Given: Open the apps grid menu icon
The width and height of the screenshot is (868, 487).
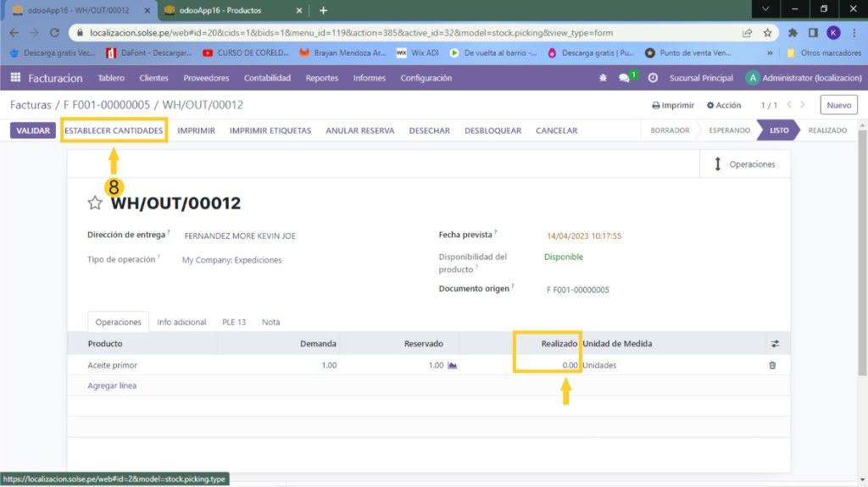Looking at the screenshot, I should 15,78.
